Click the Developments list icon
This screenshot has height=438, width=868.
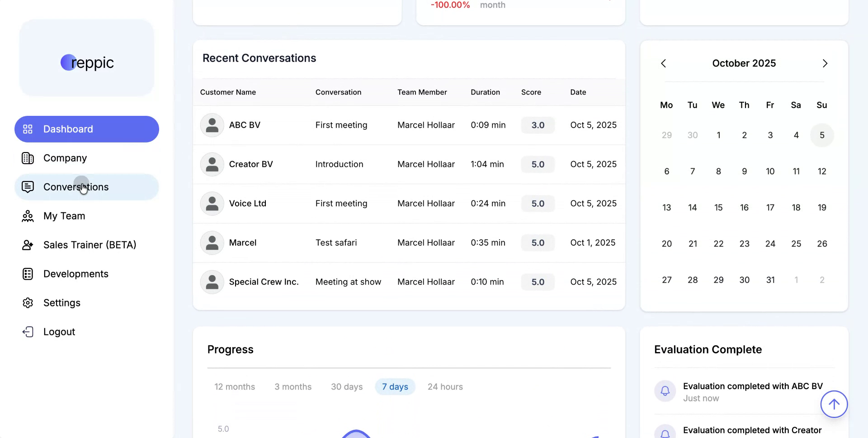pos(28,274)
